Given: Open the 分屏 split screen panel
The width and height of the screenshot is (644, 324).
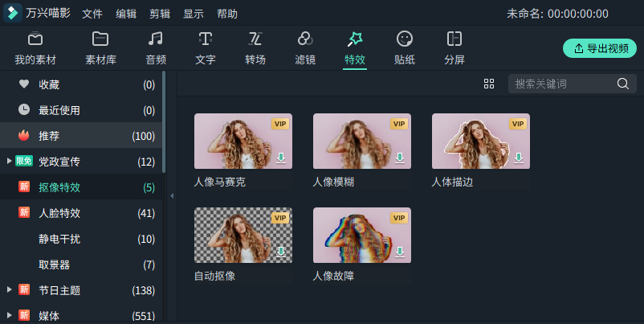Looking at the screenshot, I should 454,47.
